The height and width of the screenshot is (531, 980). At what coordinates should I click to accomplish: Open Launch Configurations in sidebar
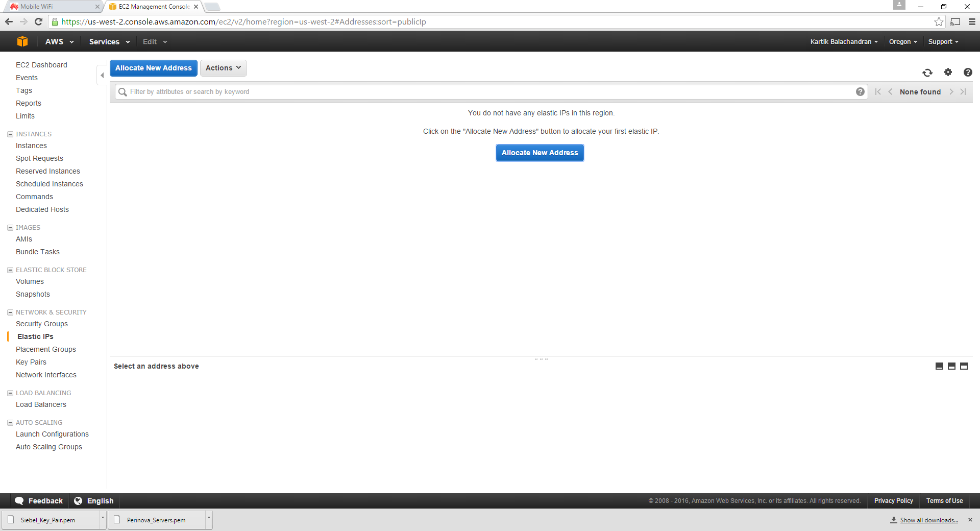coord(52,434)
